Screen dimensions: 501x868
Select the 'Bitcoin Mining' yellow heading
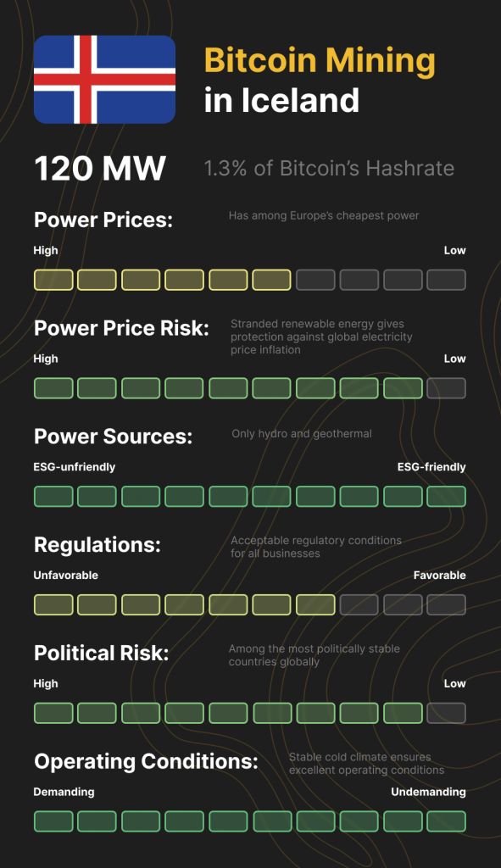(320, 60)
